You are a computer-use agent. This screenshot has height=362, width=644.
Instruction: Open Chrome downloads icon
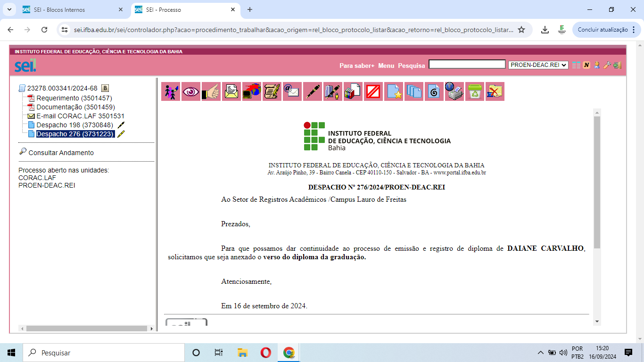coord(545,30)
